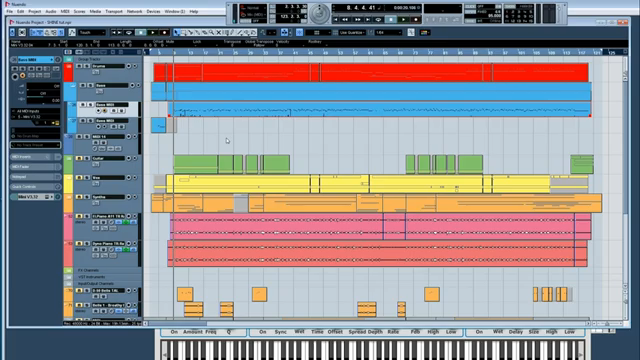Open the MIDI Inserts inspector section

pyautogui.click(x=35, y=157)
